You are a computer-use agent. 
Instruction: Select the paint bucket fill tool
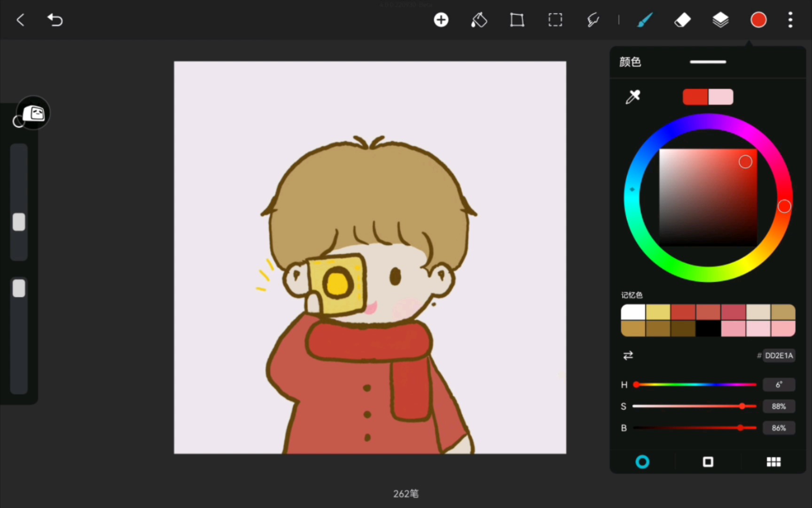[x=479, y=20]
